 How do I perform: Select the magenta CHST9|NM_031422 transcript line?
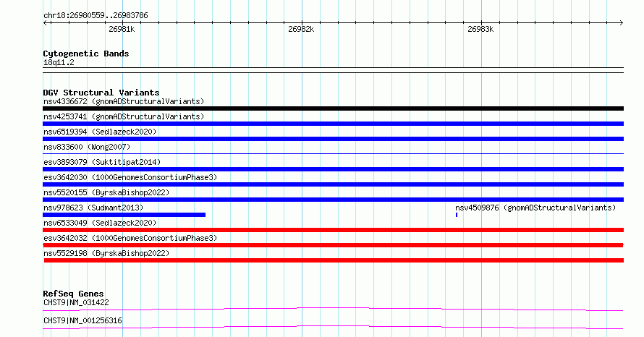tap(333, 309)
